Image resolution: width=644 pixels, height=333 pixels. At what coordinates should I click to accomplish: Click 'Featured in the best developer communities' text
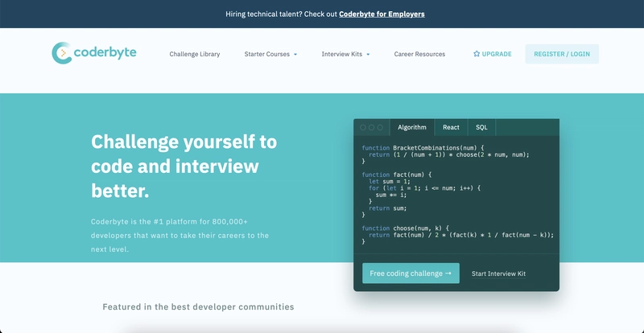pos(198,306)
